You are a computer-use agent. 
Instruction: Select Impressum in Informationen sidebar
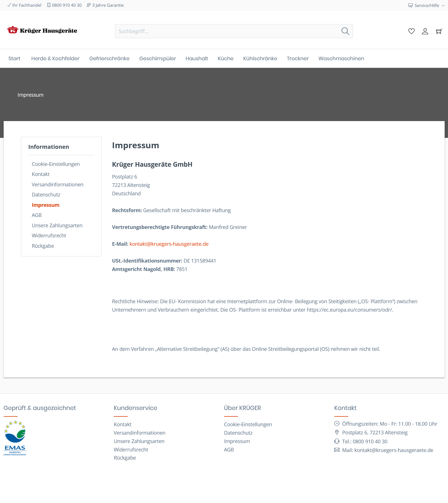coord(46,205)
